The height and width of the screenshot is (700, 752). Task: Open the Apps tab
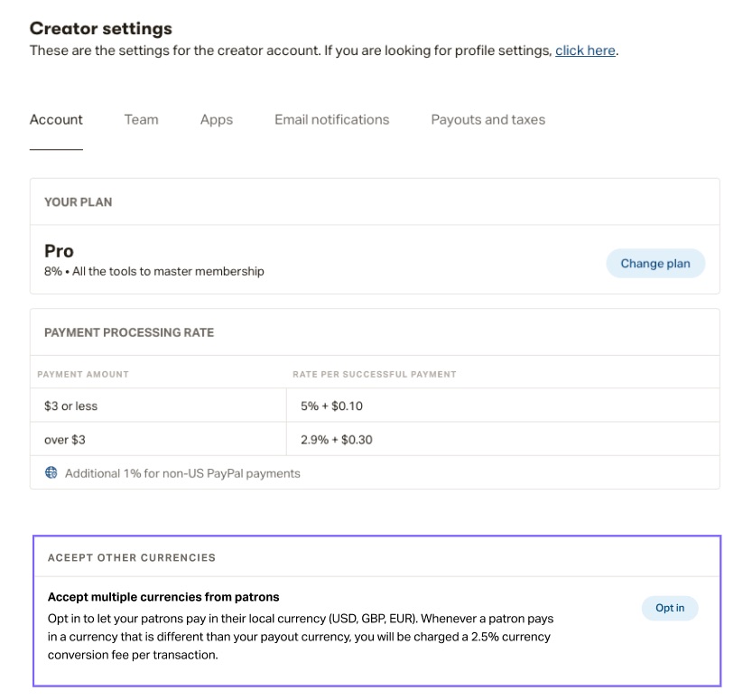(217, 119)
